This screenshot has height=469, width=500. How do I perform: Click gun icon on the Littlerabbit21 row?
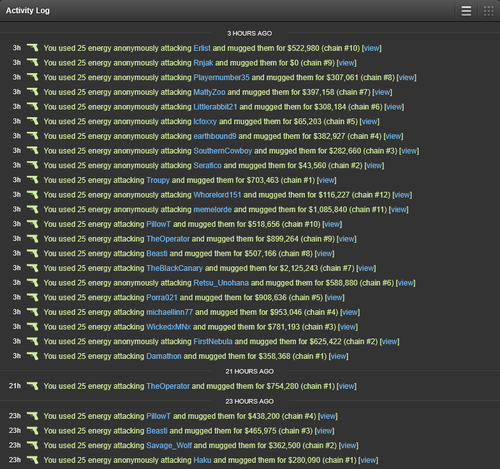33,107
